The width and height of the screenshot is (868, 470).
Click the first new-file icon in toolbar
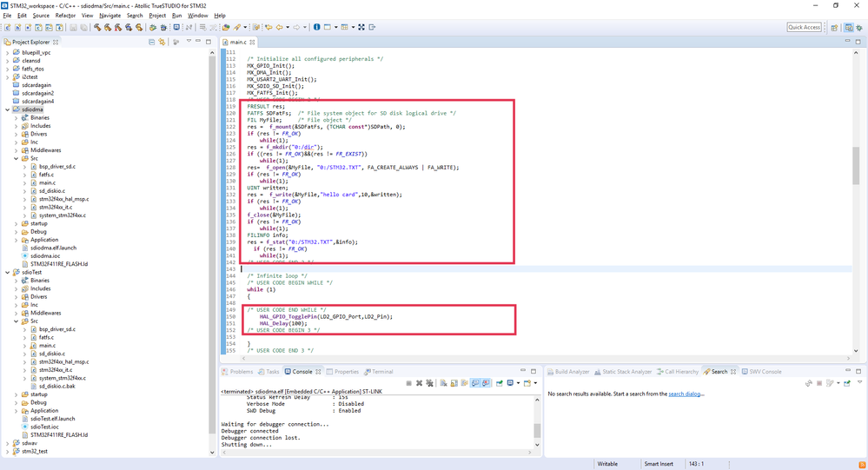[x=7, y=27]
